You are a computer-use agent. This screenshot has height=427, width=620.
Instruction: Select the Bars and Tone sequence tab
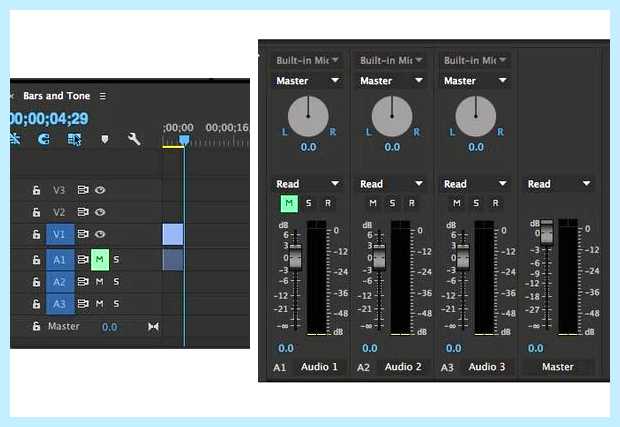57,96
